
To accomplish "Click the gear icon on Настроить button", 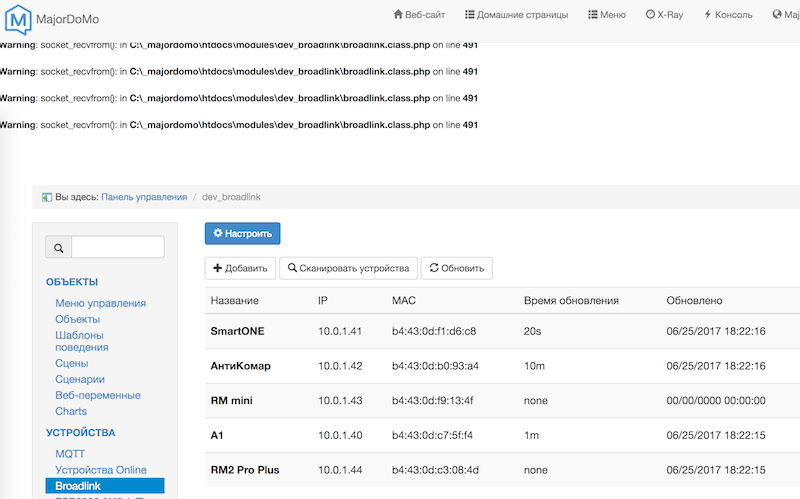I will 218,233.
